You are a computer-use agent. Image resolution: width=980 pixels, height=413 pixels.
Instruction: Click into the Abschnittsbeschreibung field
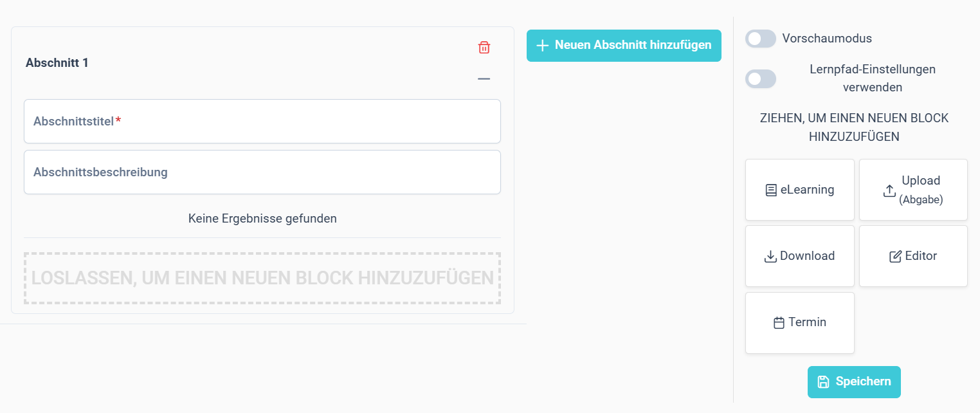click(x=262, y=172)
